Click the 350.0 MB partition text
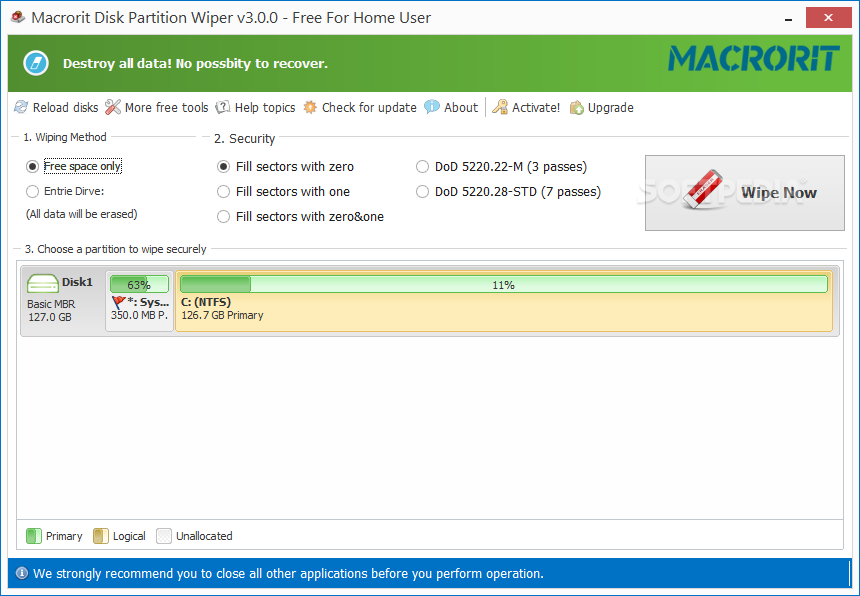 coord(139,315)
